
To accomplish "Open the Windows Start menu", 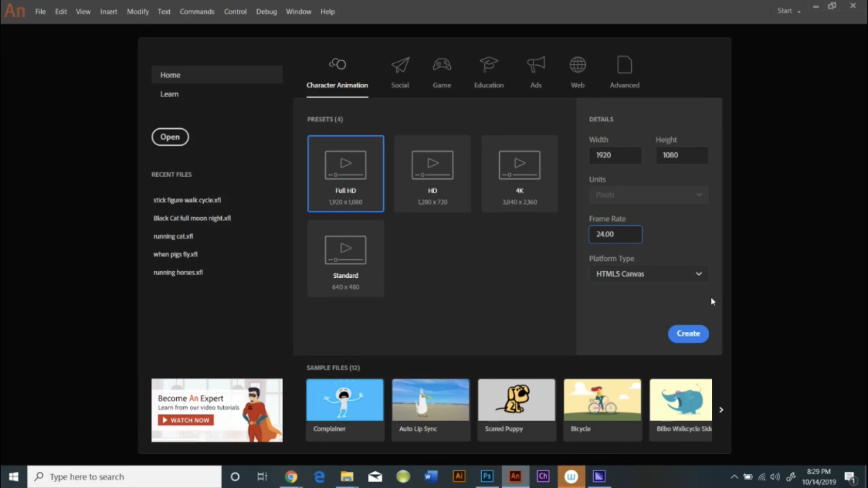I will (x=14, y=477).
